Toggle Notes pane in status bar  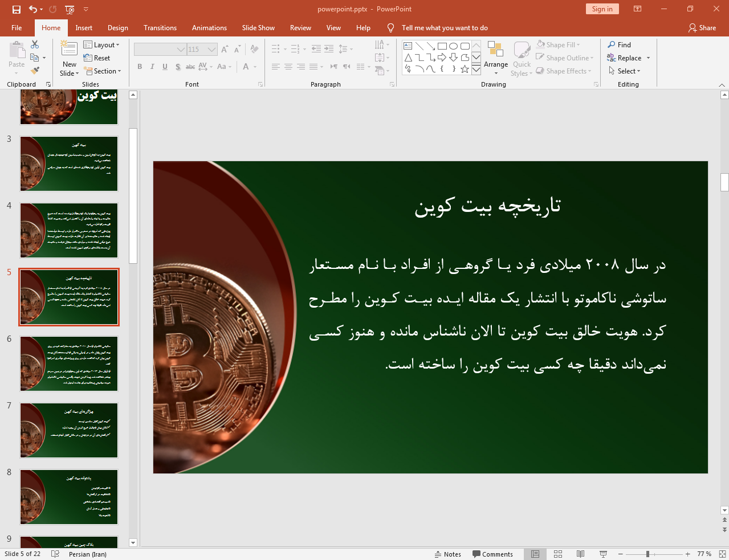[x=447, y=554]
